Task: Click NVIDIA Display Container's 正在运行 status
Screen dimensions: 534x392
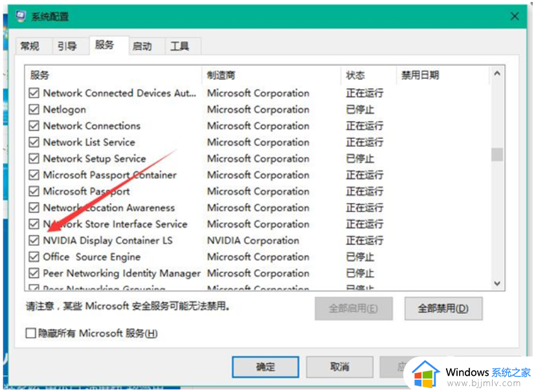Action: point(364,240)
